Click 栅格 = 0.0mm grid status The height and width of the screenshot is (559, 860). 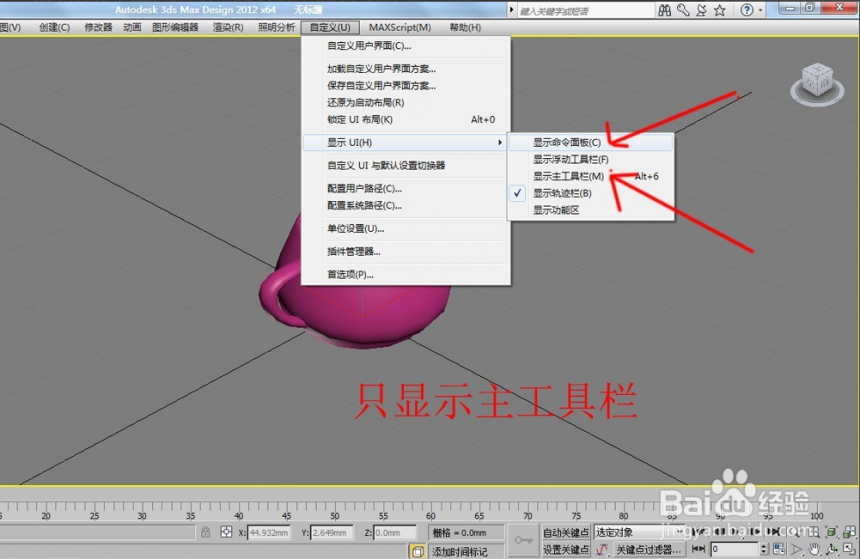click(466, 533)
